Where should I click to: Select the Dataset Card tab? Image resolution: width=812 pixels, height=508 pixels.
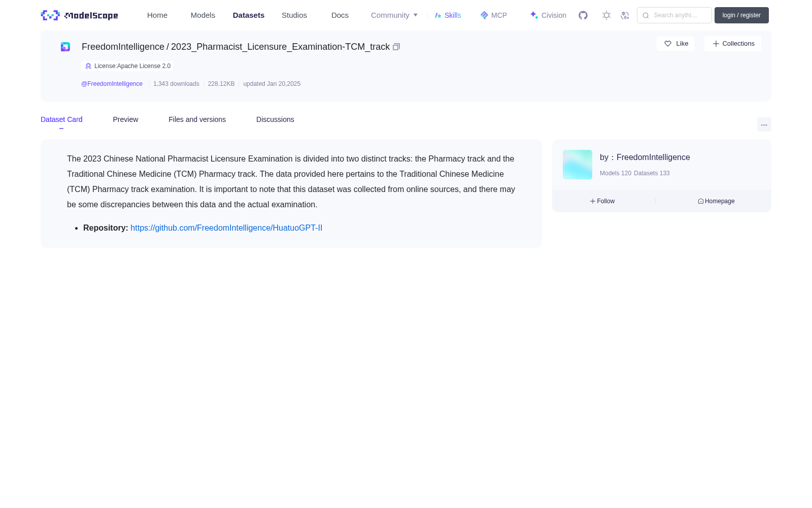point(61,119)
